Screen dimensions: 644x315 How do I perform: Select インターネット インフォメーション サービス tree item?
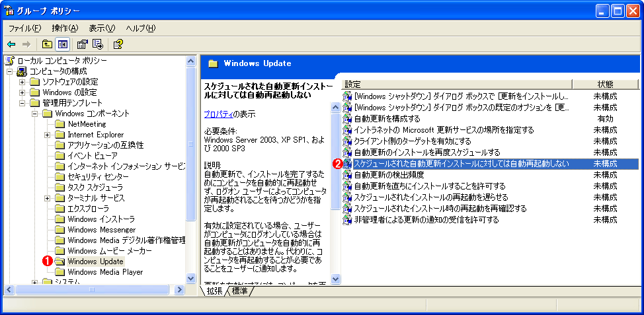(x=126, y=166)
